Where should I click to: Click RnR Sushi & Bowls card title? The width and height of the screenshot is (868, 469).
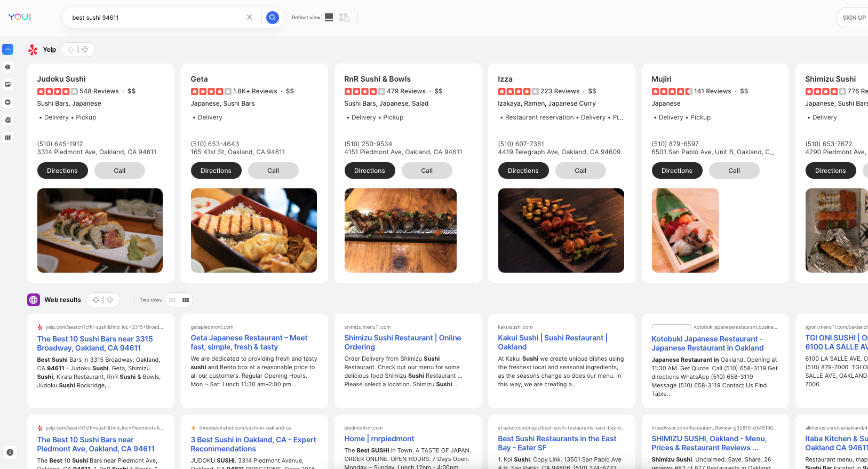point(378,79)
